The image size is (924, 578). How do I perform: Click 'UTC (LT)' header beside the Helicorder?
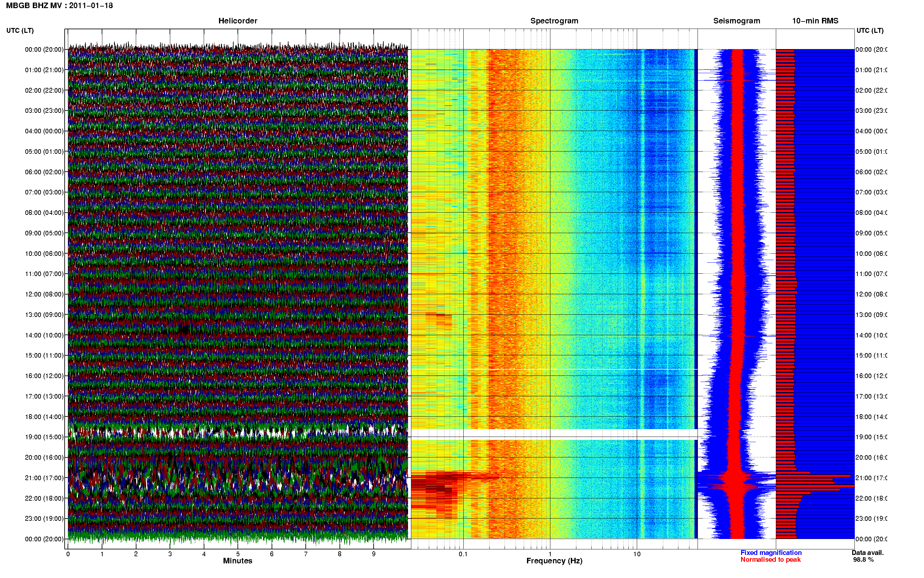coord(20,31)
